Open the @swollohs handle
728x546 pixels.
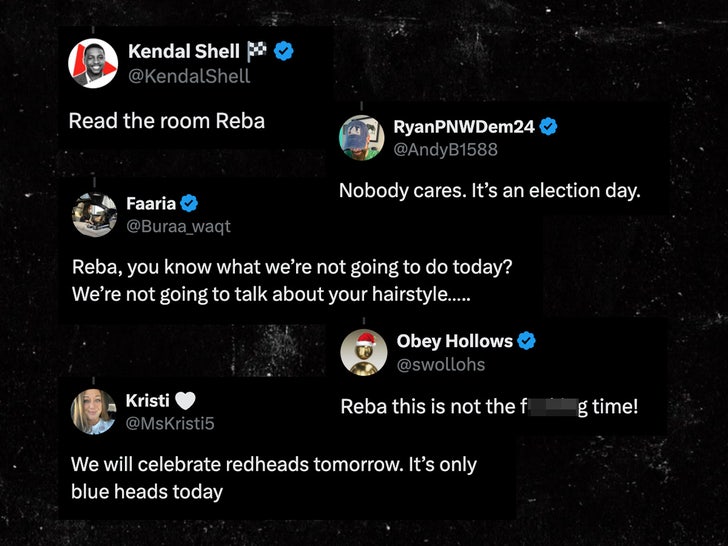click(x=441, y=364)
